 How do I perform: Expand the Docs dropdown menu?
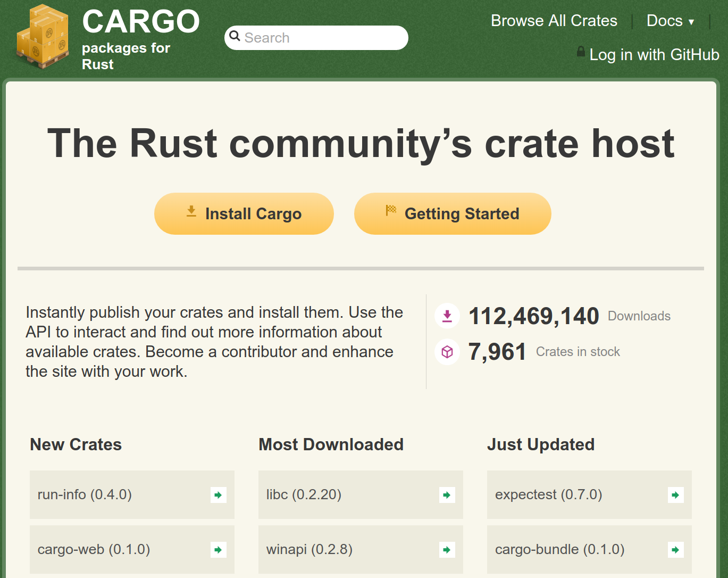click(670, 21)
